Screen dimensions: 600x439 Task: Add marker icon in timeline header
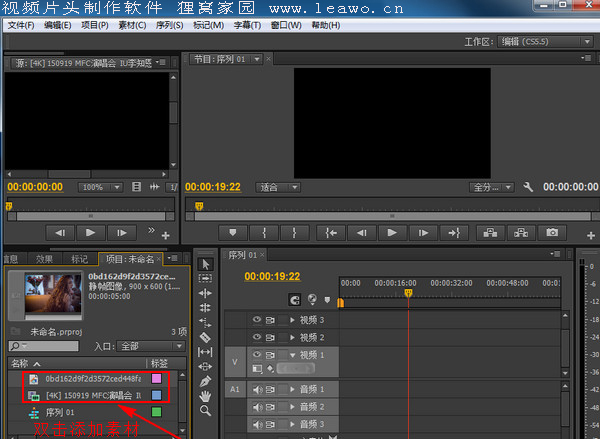click(x=327, y=300)
